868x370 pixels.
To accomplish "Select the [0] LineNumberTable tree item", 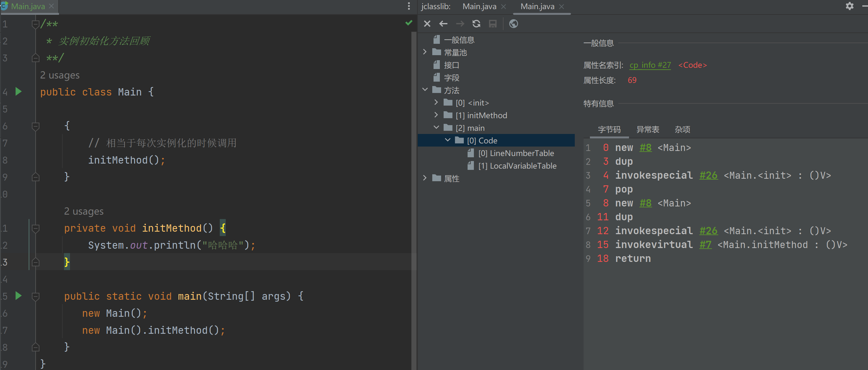I will pos(516,153).
